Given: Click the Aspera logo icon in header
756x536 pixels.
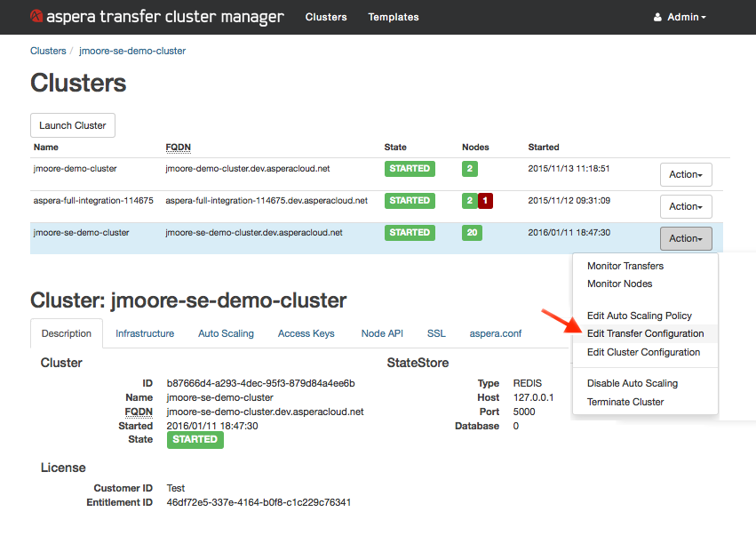Looking at the screenshot, I should [x=36, y=16].
